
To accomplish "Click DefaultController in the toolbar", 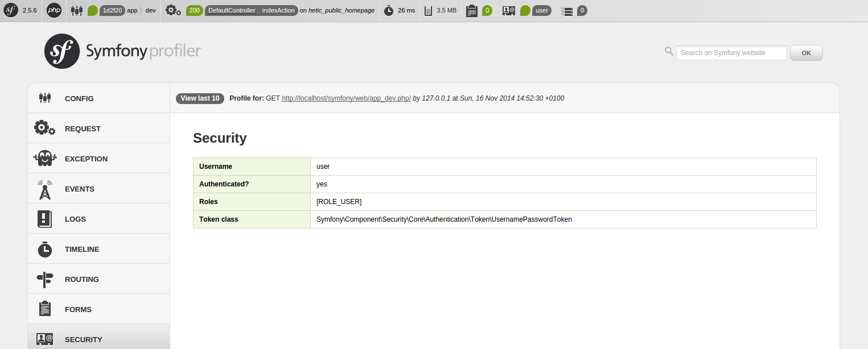I will pyautogui.click(x=232, y=11).
